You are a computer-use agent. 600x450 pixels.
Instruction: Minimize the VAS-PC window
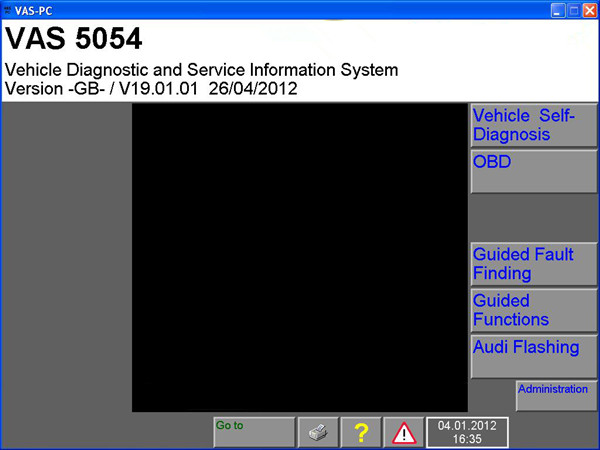point(558,8)
